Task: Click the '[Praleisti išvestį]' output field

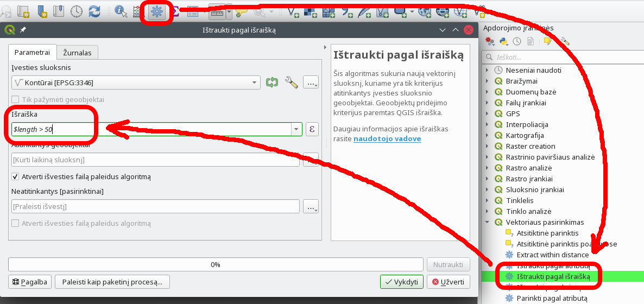Action: [x=156, y=207]
